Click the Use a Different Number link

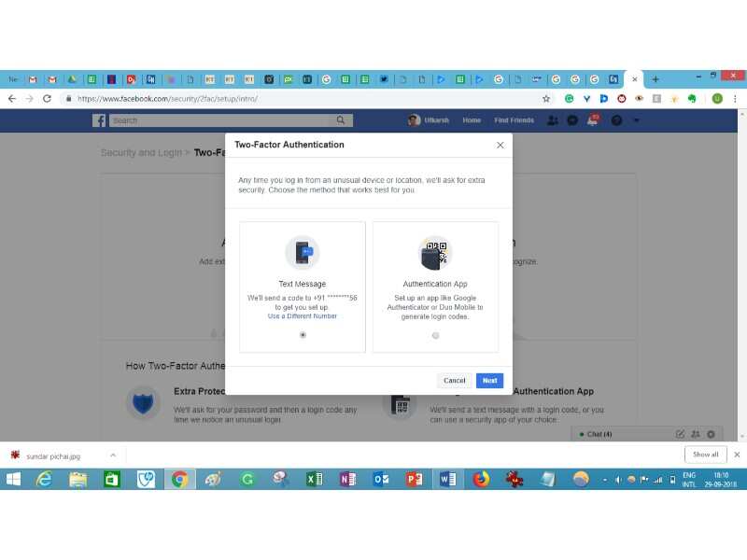pyautogui.click(x=302, y=316)
